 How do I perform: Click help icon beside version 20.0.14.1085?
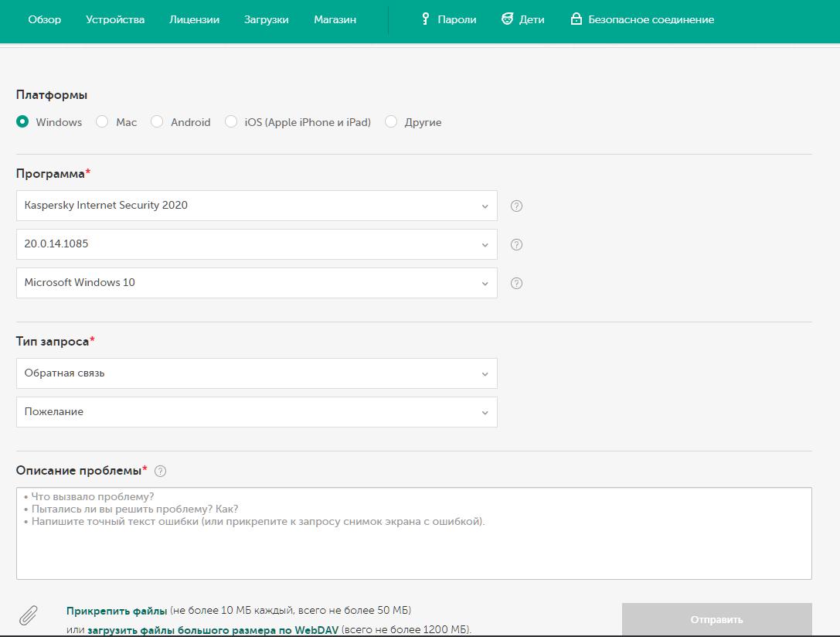[517, 245]
